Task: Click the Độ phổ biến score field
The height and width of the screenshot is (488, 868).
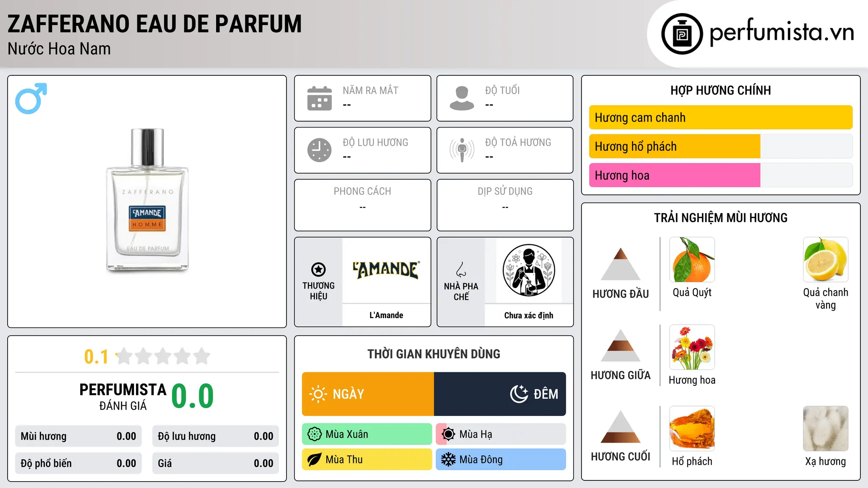Action: click(78, 463)
